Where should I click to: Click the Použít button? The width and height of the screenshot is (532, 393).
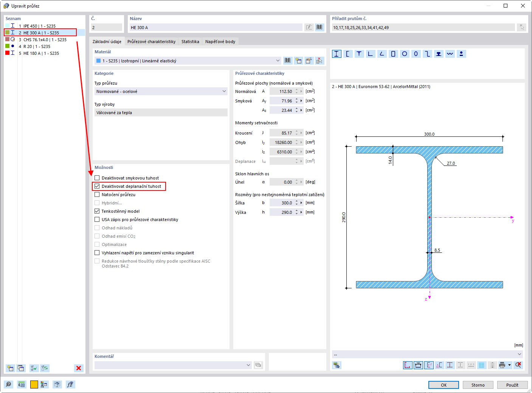point(512,385)
